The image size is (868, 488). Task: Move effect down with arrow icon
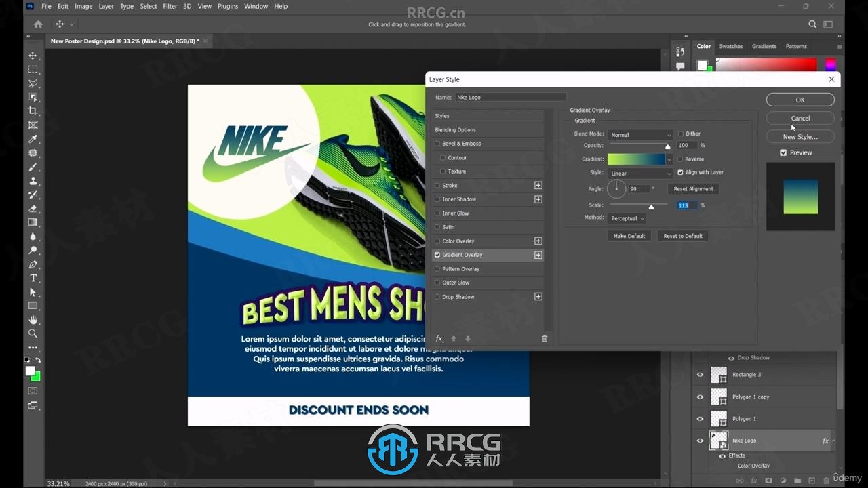click(x=467, y=339)
